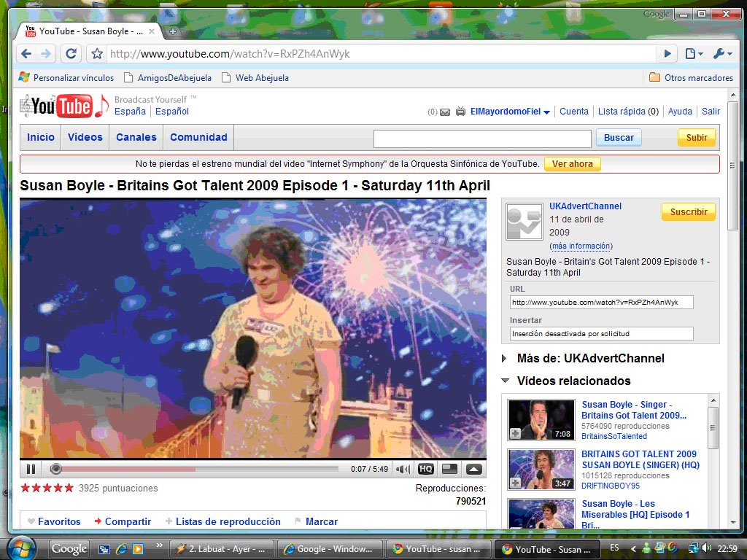Select the Insertar embed field
The height and width of the screenshot is (560, 747).
click(x=601, y=334)
